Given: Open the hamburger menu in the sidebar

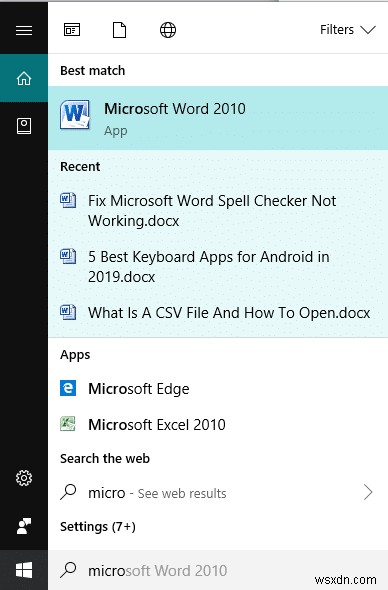Looking at the screenshot, I should coord(24,30).
